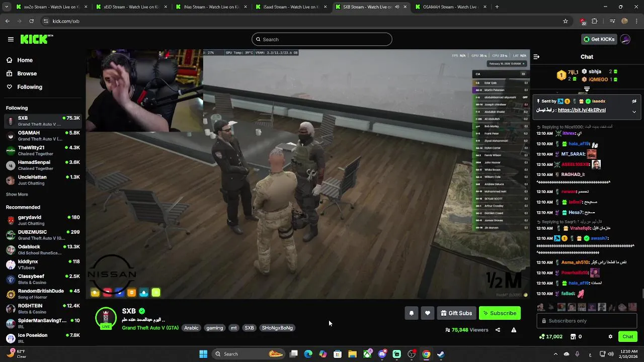Image resolution: width=644 pixels, height=362 pixels.
Task: Click the Get KICKs button
Action: [599, 39]
